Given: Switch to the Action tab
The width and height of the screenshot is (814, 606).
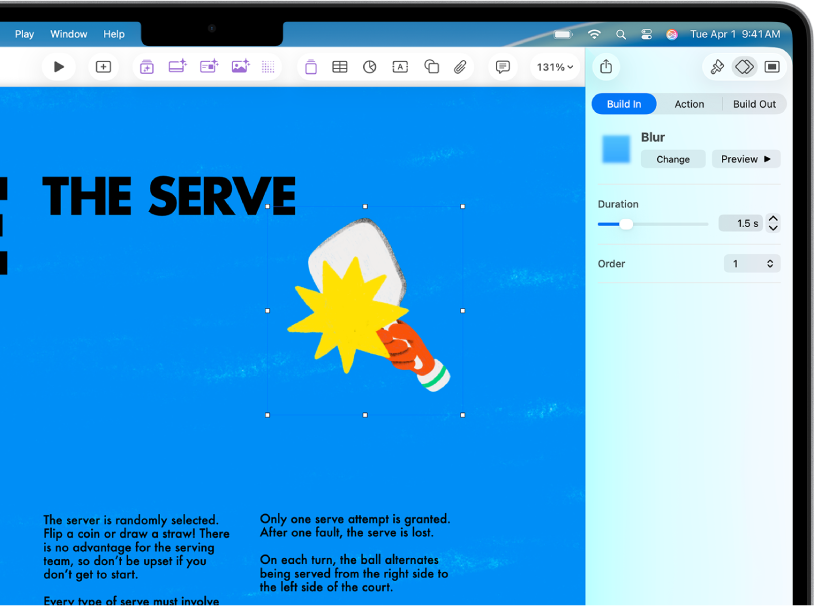Looking at the screenshot, I should [x=689, y=103].
